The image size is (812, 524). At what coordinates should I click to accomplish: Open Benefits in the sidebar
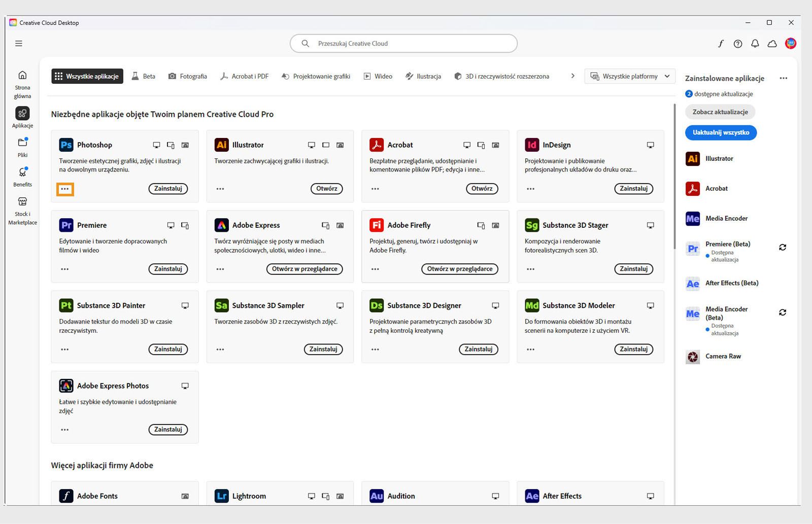pyautogui.click(x=22, y=177)
